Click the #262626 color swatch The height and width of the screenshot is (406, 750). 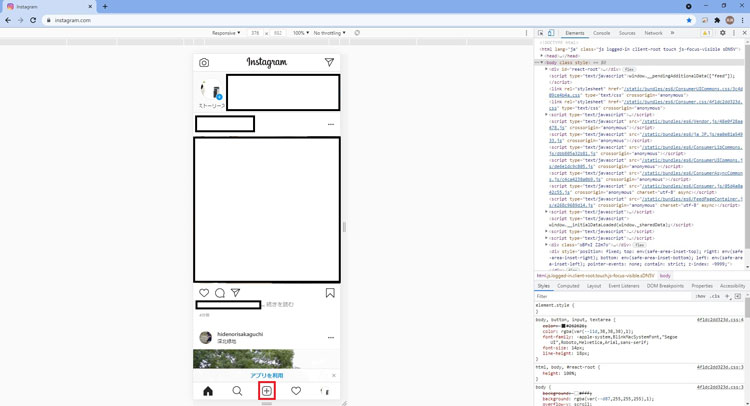coord(564,326)
